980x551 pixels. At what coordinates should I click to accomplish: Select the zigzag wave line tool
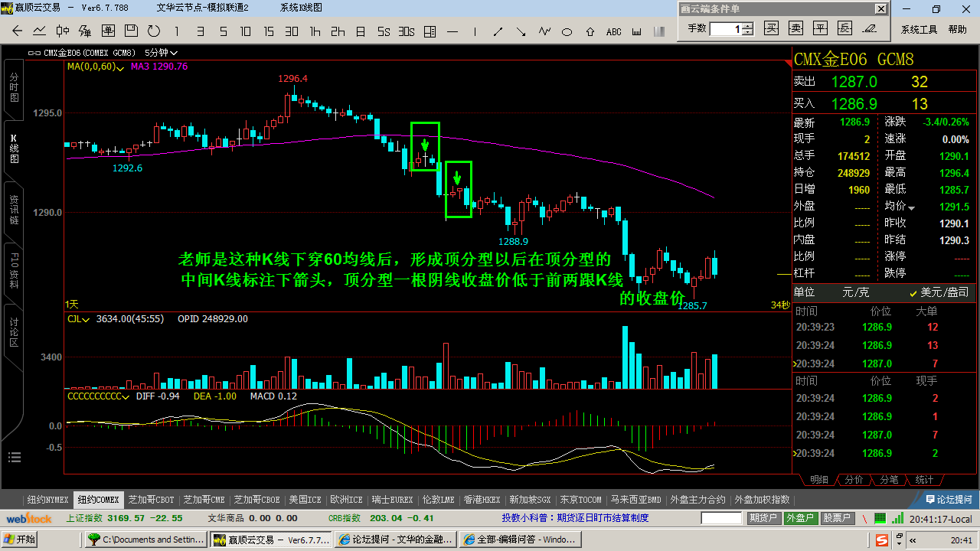[544, 31]
